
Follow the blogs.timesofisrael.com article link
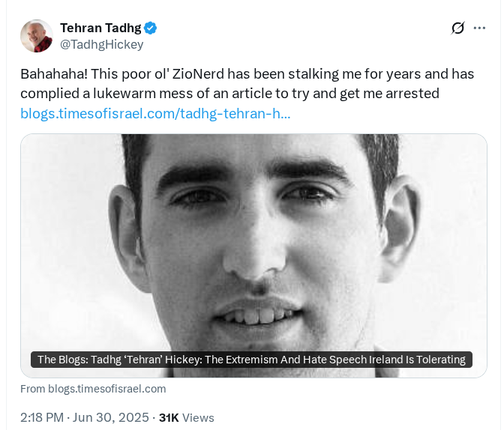[155, 113]
